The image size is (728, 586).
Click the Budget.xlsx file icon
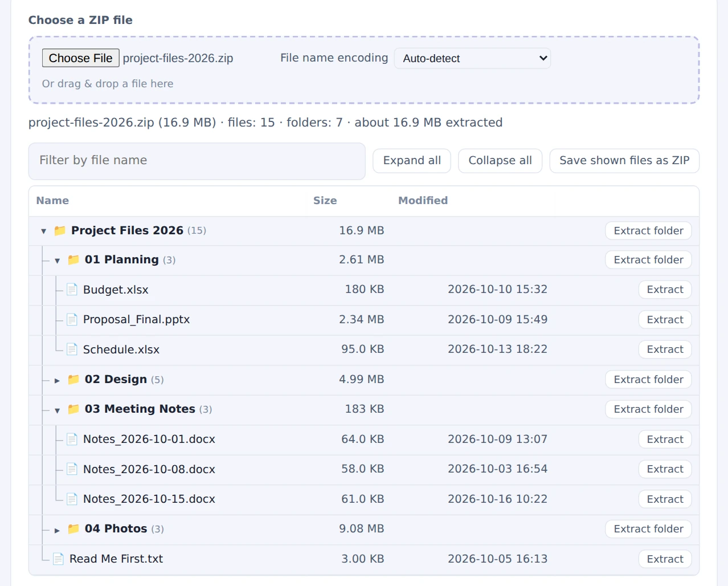(72, 290)
